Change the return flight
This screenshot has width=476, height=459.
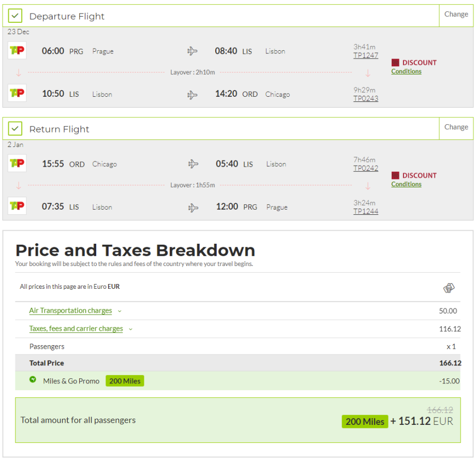(456, 127)
